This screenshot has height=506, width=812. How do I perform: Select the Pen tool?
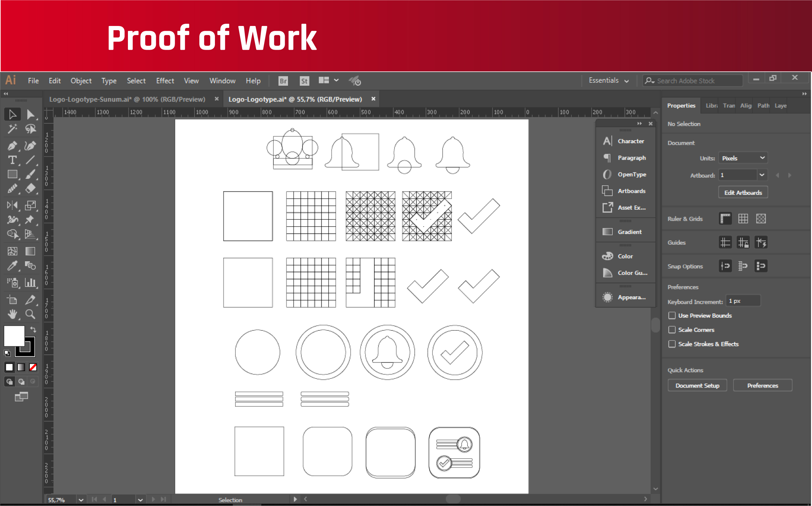tap(12, 146)
